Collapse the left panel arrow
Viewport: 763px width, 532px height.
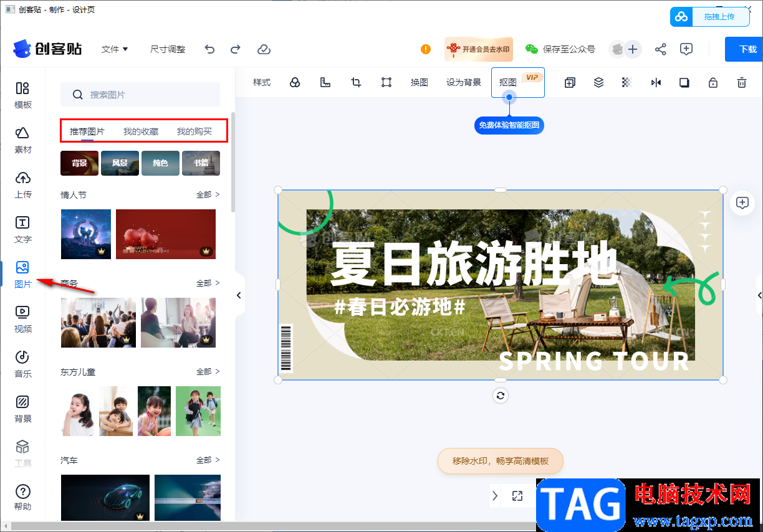239,296
